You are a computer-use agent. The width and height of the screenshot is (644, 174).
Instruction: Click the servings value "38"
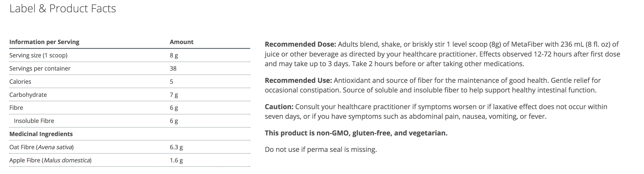tap(173, 69)
